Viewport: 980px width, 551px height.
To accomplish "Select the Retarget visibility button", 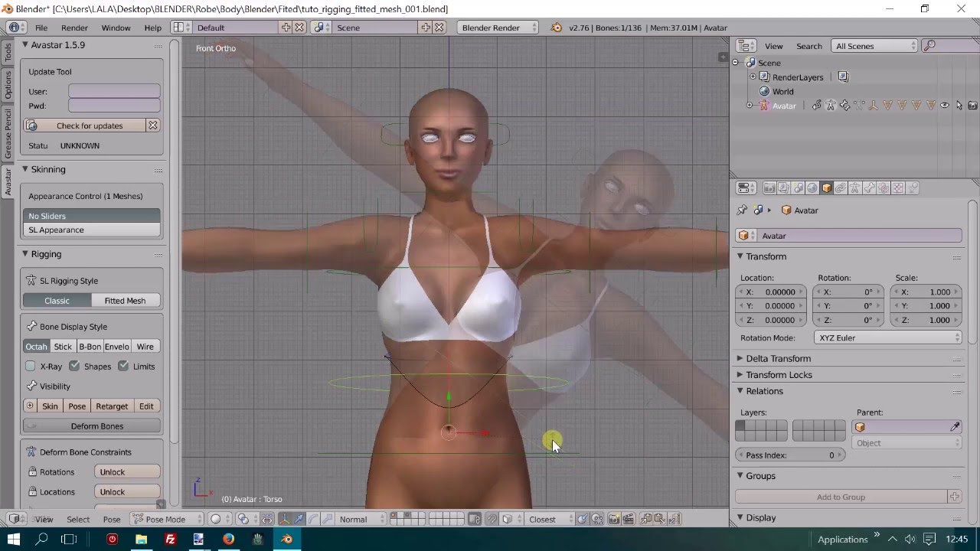I will (112, 406).
